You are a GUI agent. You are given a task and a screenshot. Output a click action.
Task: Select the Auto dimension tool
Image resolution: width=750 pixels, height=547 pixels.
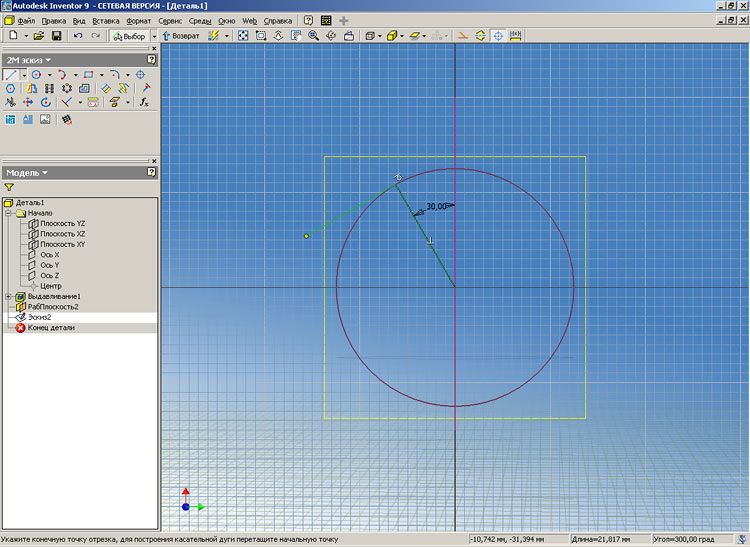pos(123,88)
